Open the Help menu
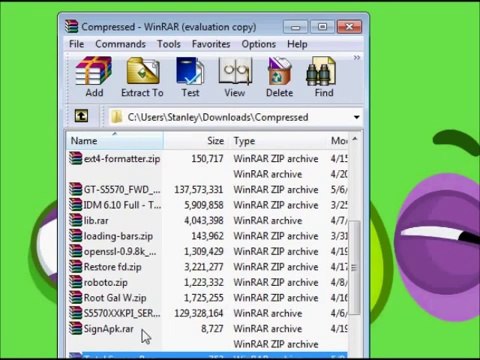The height and width of the screenshot is (360, 480). (297, 44)
